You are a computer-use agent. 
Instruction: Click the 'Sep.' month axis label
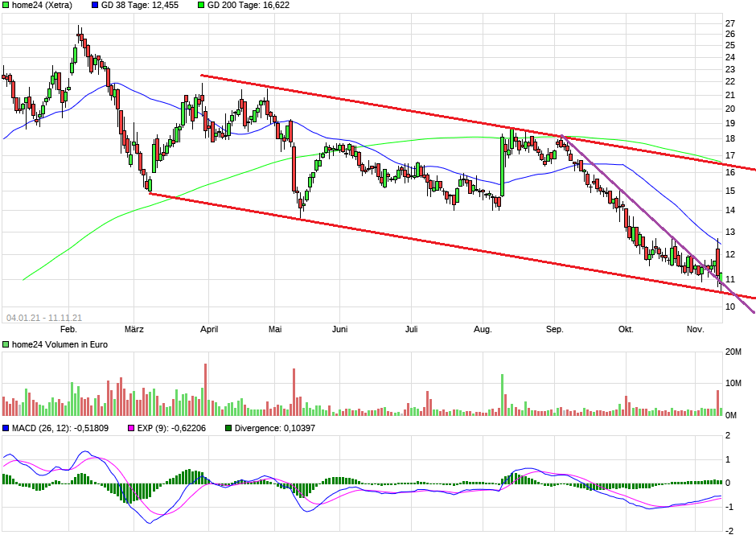click(554, 329)
